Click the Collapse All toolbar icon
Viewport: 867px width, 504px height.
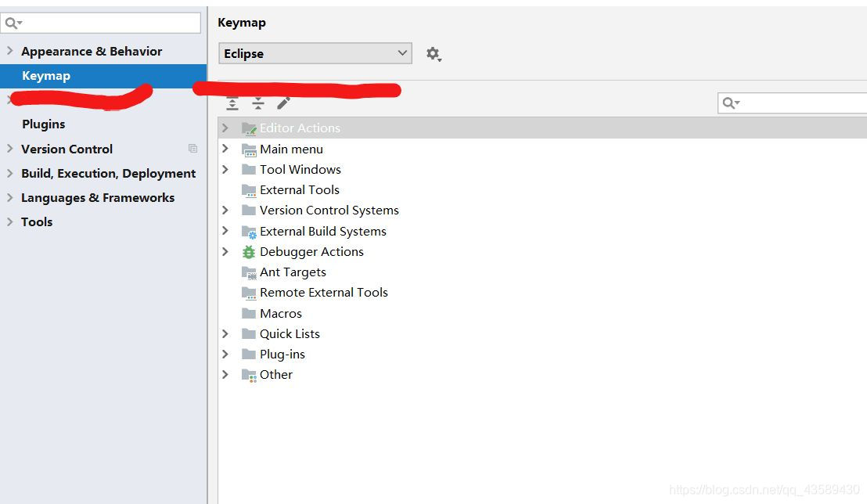(x=257, y=103)
